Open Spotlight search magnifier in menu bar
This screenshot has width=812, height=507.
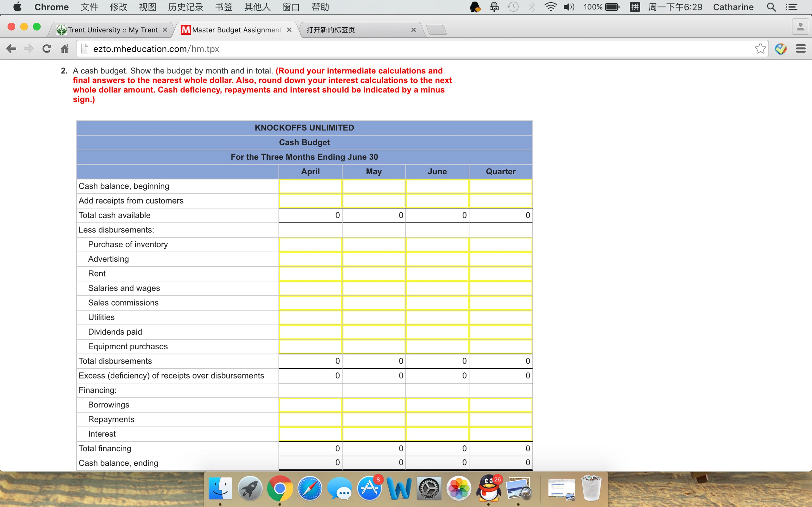click(771, 7)
